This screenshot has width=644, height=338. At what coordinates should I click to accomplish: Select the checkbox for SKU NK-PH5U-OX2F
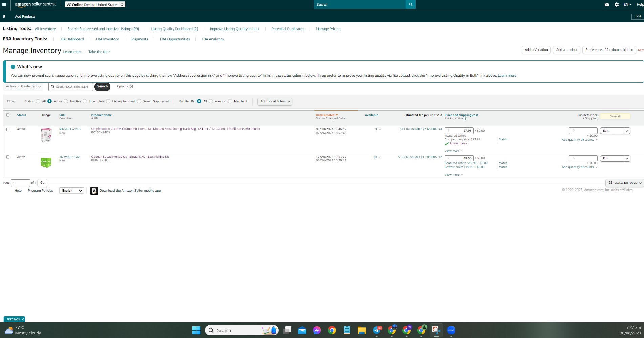[x=8, y=130]
